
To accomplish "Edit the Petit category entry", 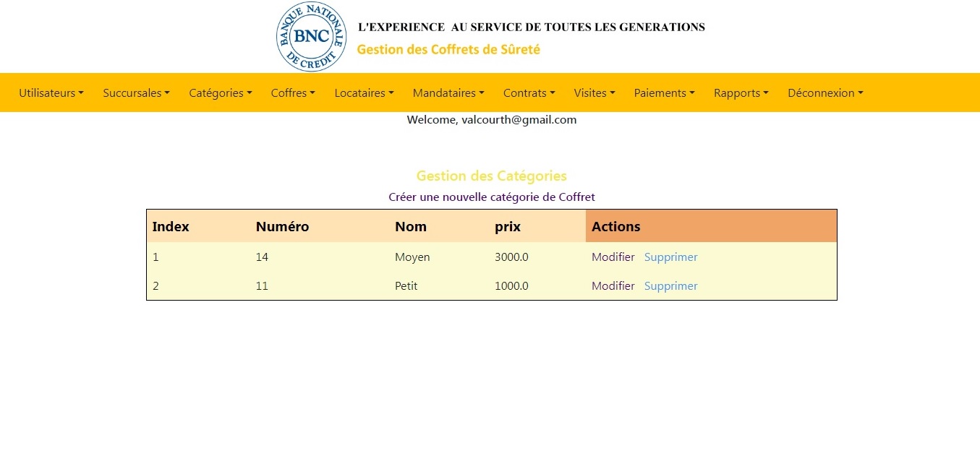I will tap(613, 286).
